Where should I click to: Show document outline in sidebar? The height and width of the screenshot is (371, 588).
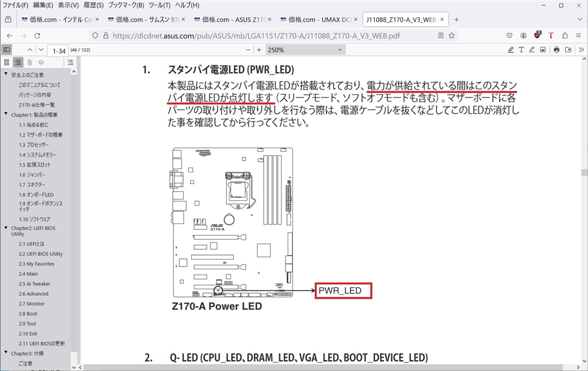(18, 62)
